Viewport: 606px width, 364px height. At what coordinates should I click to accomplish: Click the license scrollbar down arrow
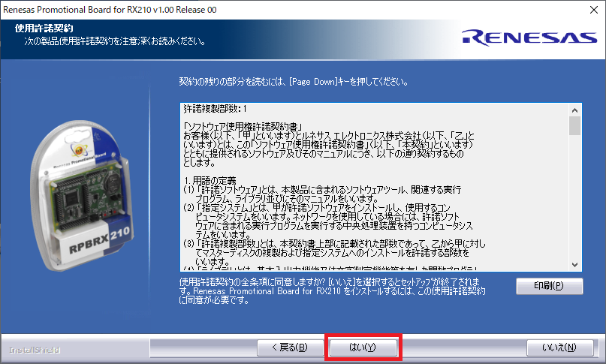[x=574, y=265]
